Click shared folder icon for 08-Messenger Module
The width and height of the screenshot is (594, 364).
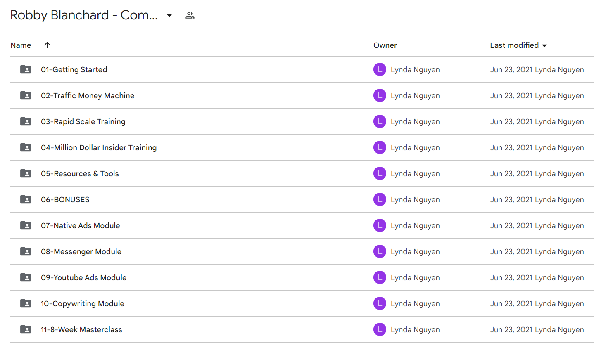[x=26, y=251]
